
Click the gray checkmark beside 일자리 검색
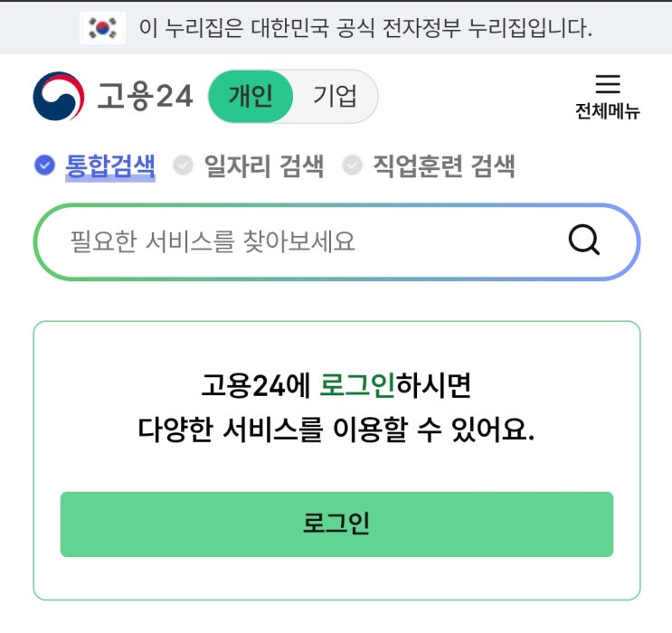pyautogui.click(x=183, y=165)
